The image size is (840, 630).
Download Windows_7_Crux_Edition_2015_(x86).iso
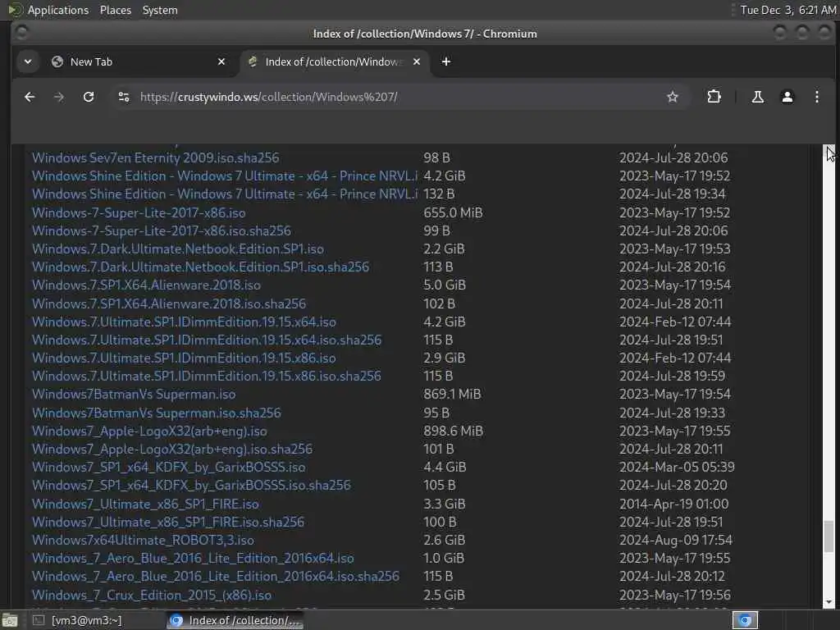pyautogui.click(x=152, y=596)
